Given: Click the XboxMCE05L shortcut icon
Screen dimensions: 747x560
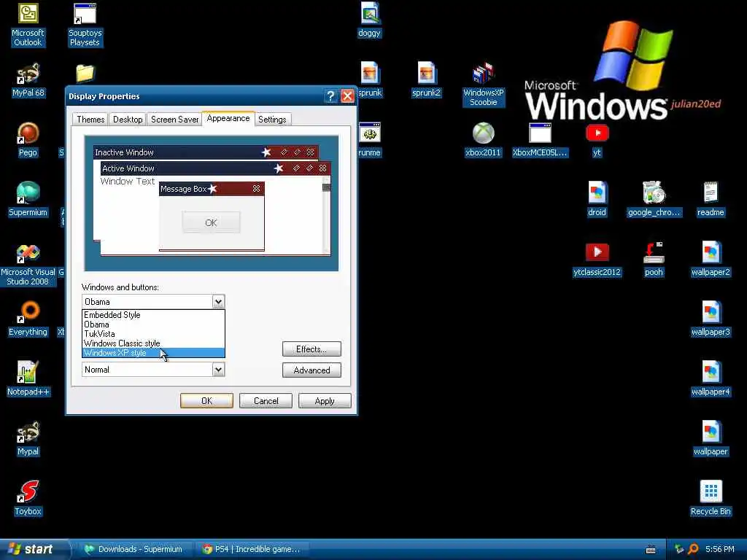Looking at the screenshot, I should [541, 140].
